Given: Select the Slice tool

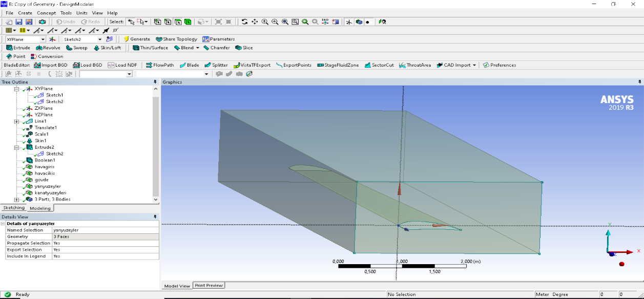Looking at the screenshot, I should [244, 48].
